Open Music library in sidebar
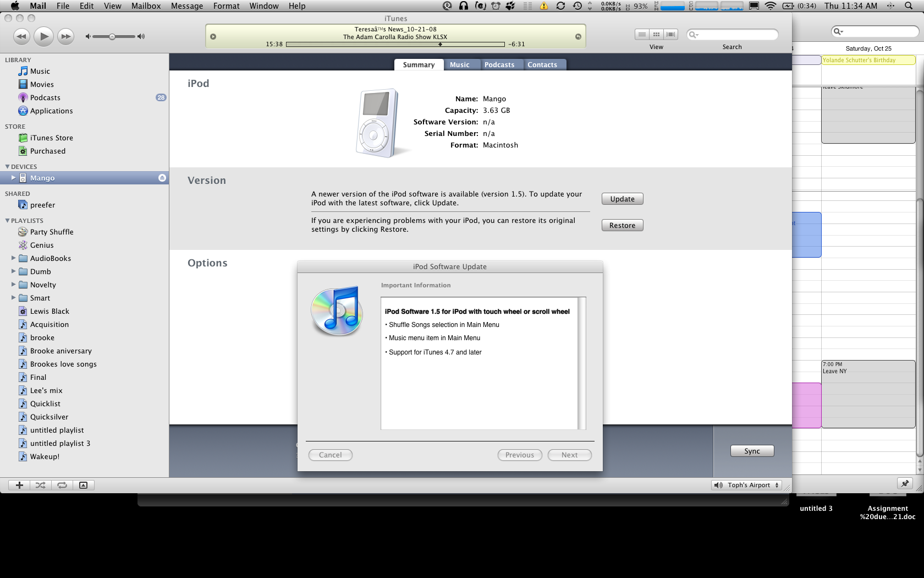Image resolution: width=924 pixels, height=578 pixels. (x=84, y=71)
